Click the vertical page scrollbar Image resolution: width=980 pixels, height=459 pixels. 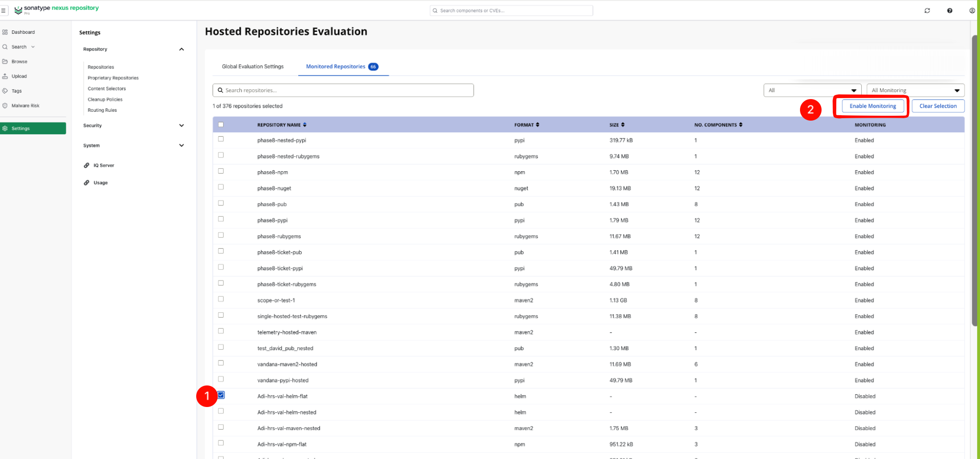point(974,180)
